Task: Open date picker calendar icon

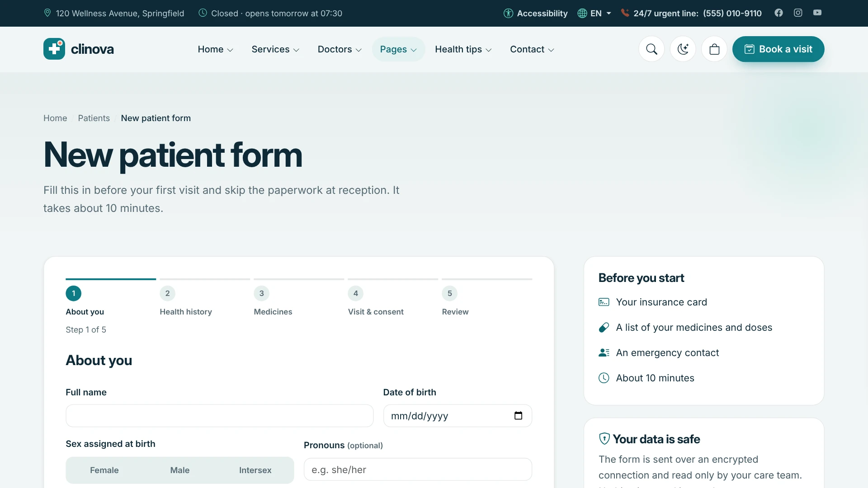Action: coord(518,416)
